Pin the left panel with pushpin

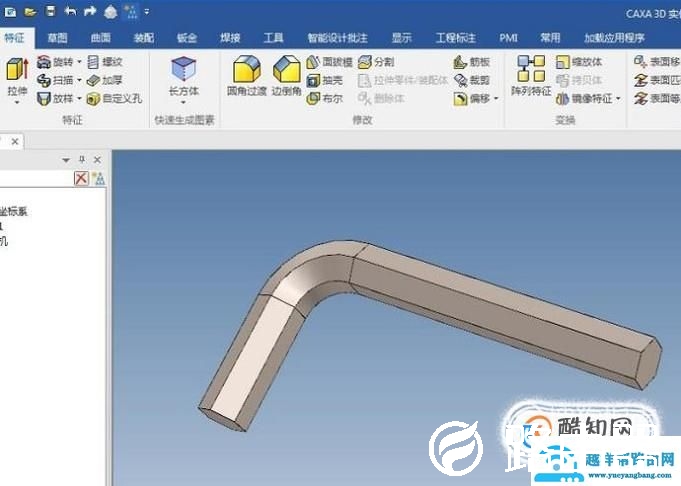coord(82,160)
